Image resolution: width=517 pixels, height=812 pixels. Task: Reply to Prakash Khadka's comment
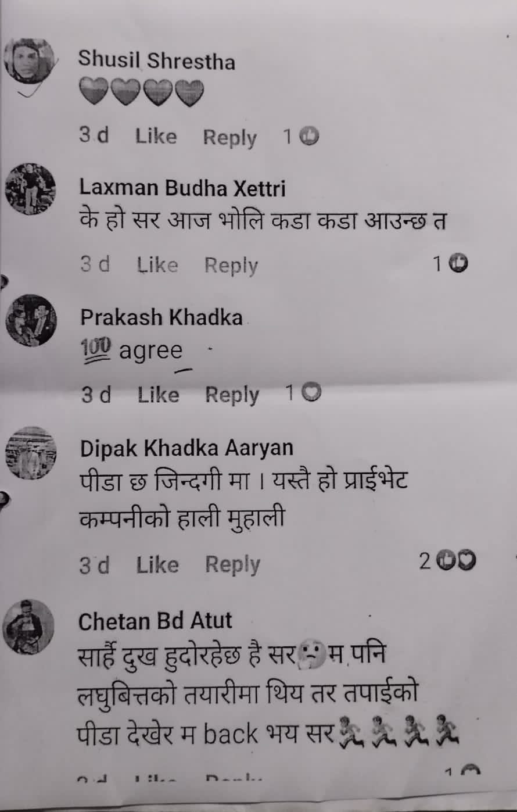point(232,396)
